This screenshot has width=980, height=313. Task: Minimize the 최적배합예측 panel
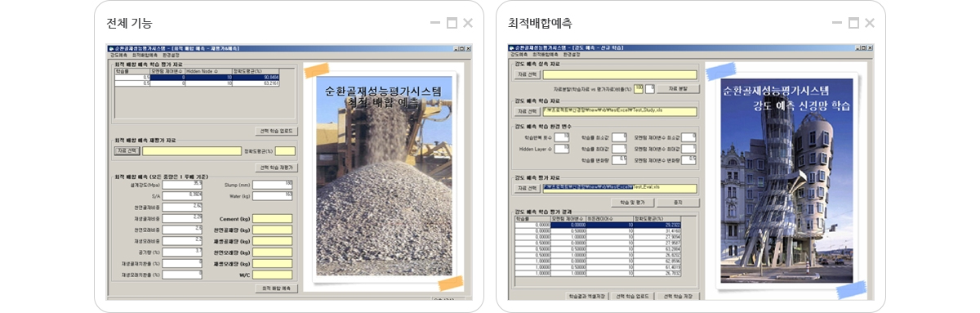point(837,23)
